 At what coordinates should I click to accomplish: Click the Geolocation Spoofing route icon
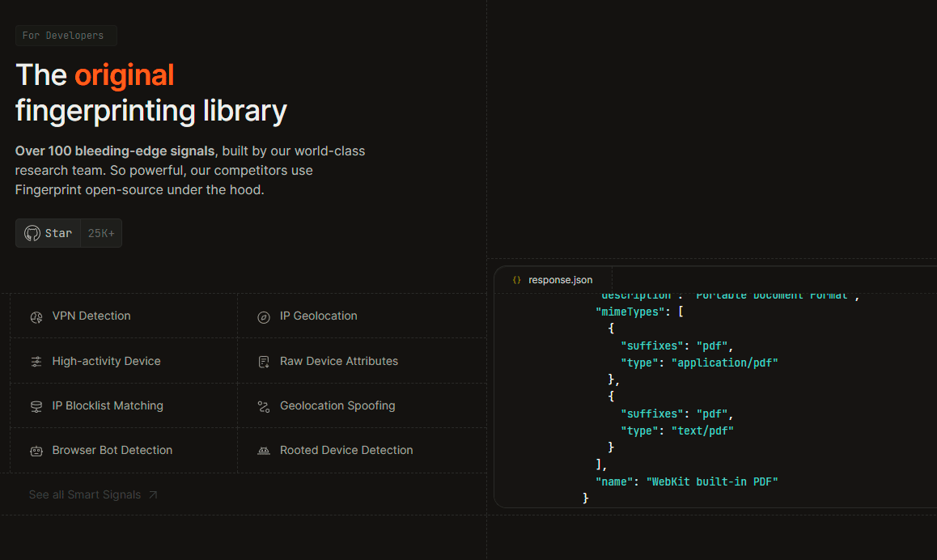(x=264, y=406)
